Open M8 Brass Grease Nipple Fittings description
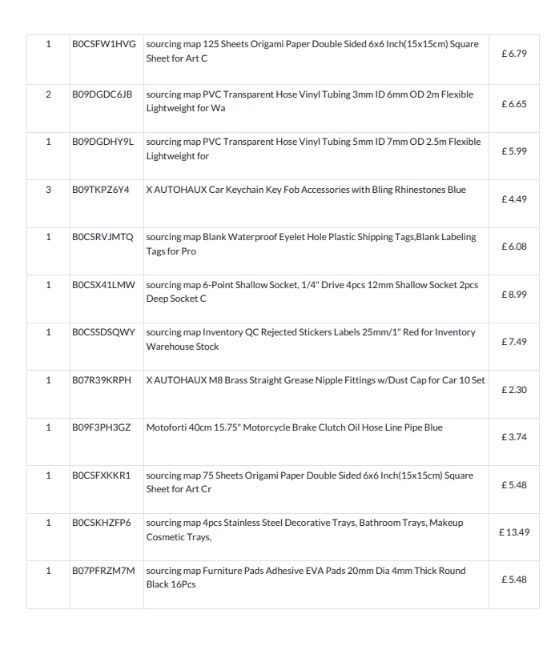555x650 pixels. [x=315, y=380]
